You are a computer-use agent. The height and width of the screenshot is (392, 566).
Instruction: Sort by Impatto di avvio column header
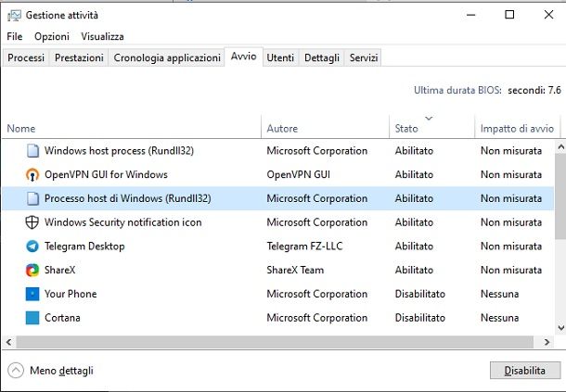(x=517, y=127)
